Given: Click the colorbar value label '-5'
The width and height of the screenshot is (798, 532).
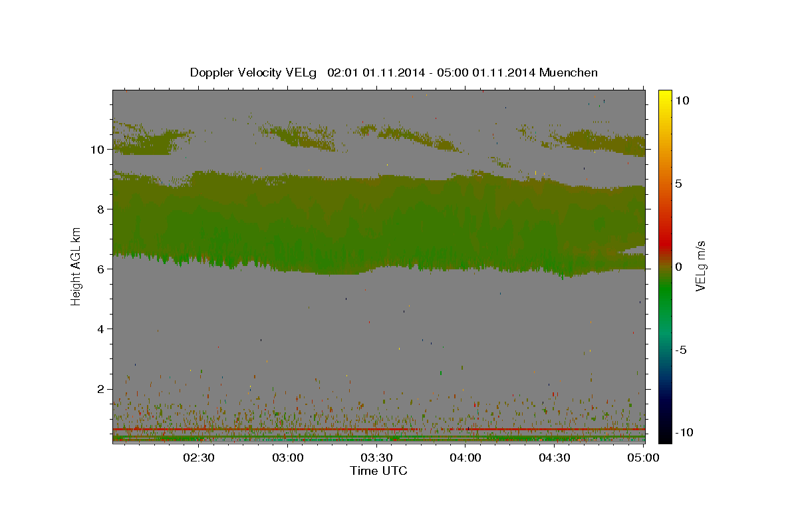Looking at the screenshot, I should coord(682,350).
